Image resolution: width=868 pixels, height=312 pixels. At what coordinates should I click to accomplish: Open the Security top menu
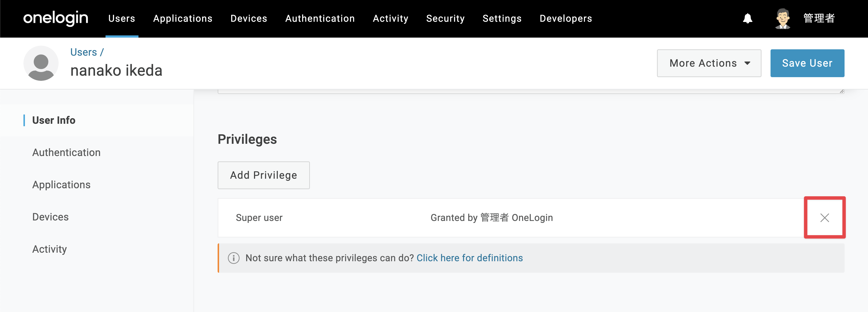(445, 19)
